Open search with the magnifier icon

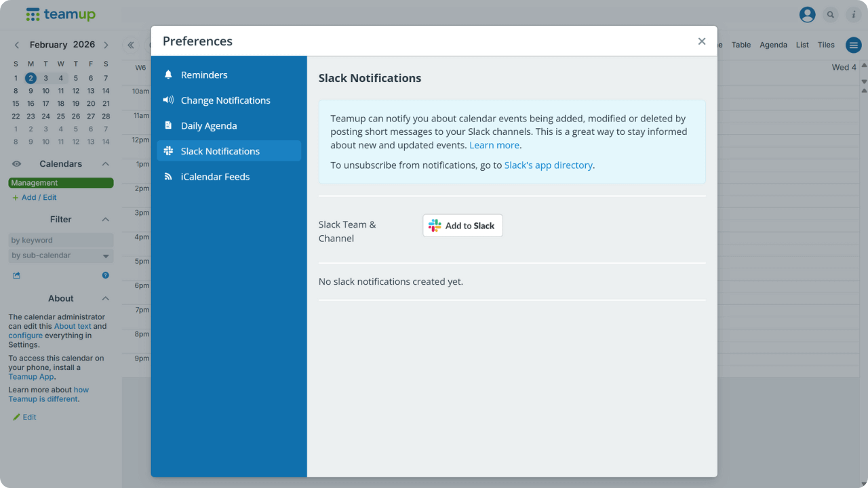point(831,14)
